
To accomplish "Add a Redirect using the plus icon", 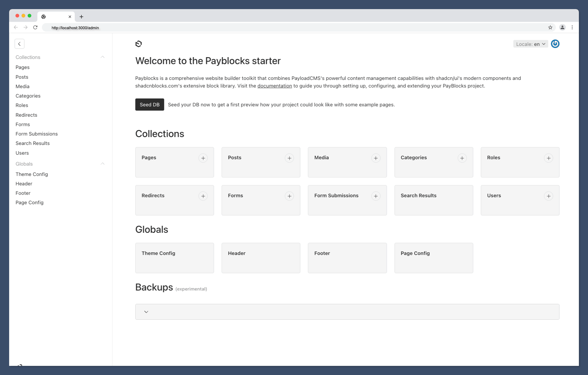I will 203,196.
